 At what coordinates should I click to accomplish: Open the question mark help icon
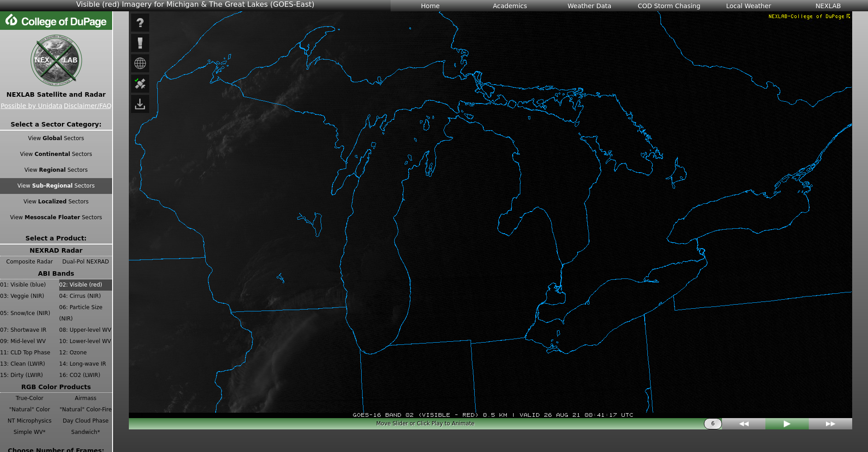(x=140, y=23)
